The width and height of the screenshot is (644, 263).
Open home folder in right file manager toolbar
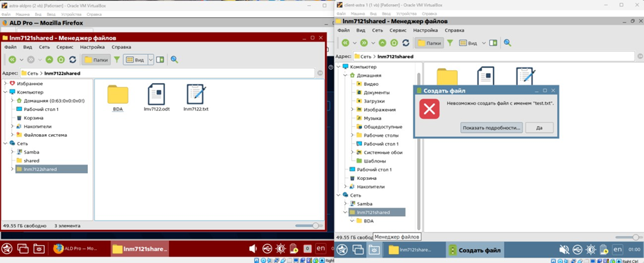pyautogui.click(x=394, y=43)
